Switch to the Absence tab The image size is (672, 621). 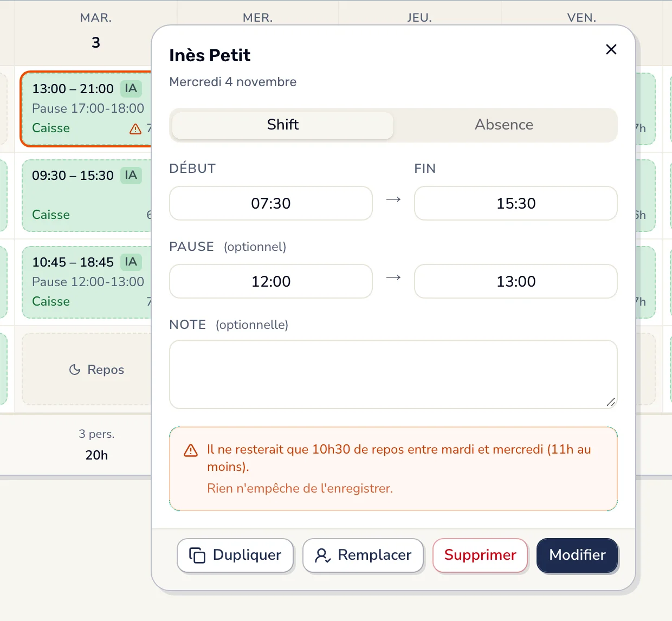pos(504,125)
